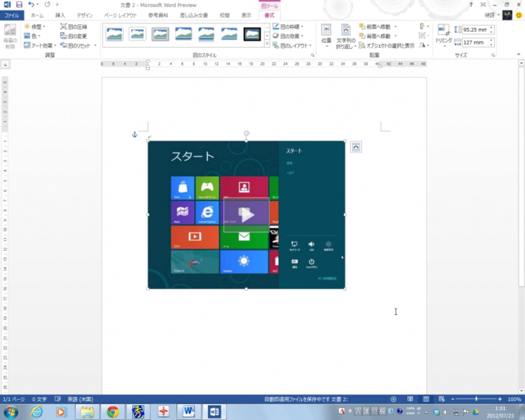Screen dimensions: 525x420
Task: Click the zoom slider in the status bar
Action: click(x=476, y=399)
